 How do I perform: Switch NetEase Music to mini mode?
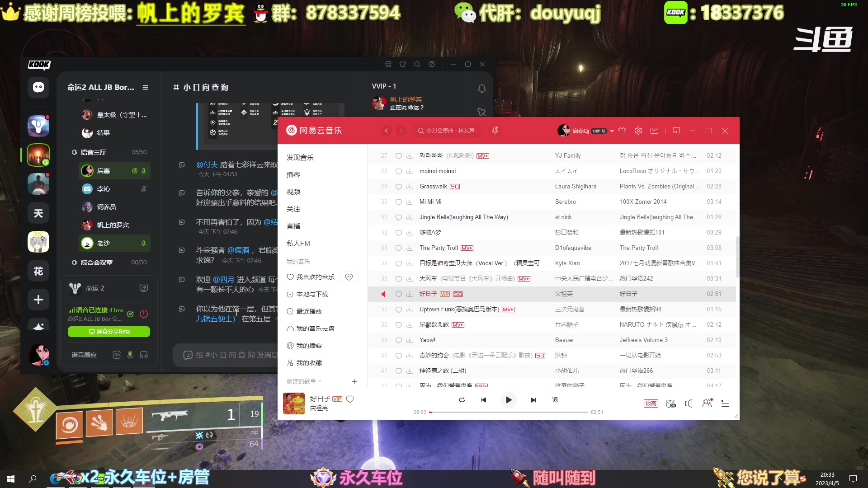(676, 131)
